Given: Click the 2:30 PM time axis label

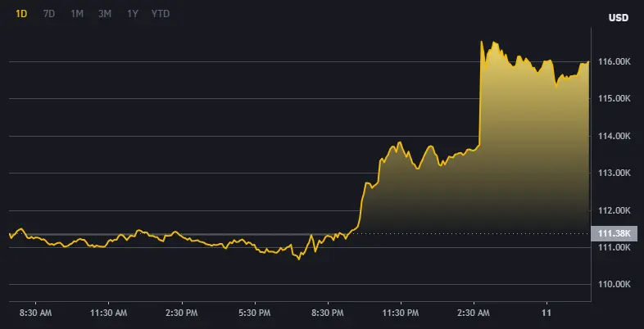Looking at the screenshot, I should click(181, 313).
